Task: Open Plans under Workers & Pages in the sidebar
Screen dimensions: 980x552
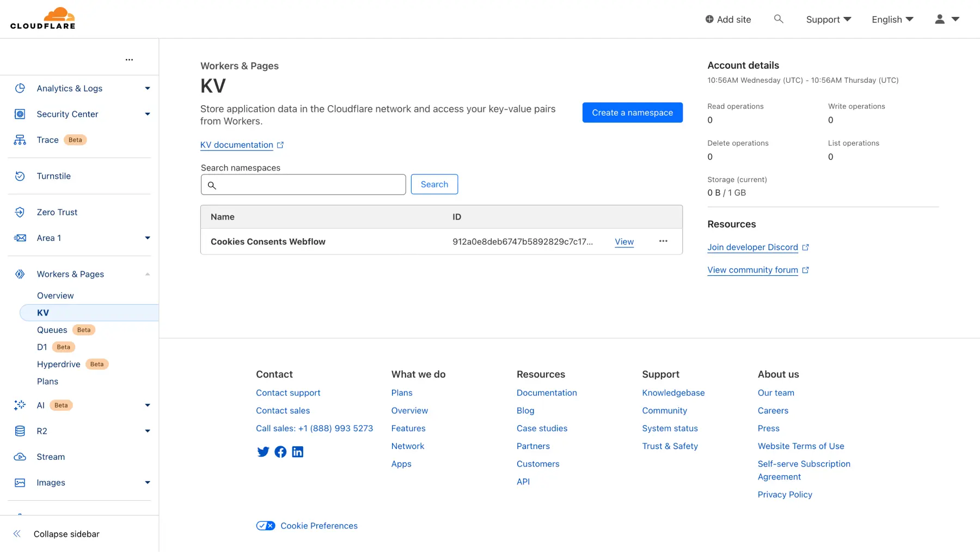Action: coord(47,381)
